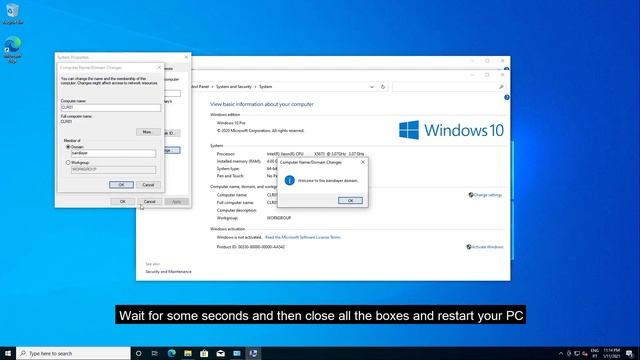Click the Windows 10 logo
The image size is (640, 360).
(x=451, y=130)
